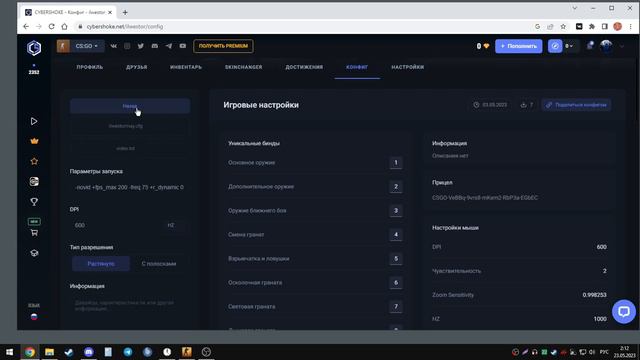Image resolution: width=640 pixels, height=360 pixels.
Task: Open the Discord social link icon
Action: point(155,46)
